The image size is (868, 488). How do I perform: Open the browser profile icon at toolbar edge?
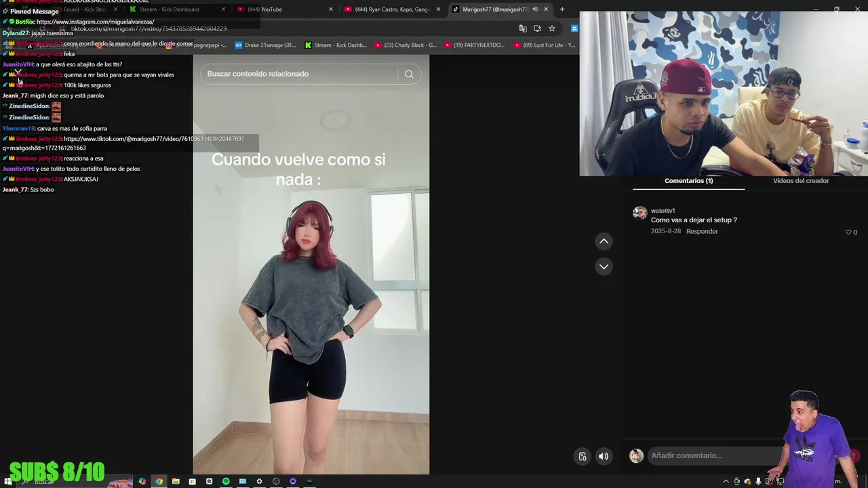574,28
